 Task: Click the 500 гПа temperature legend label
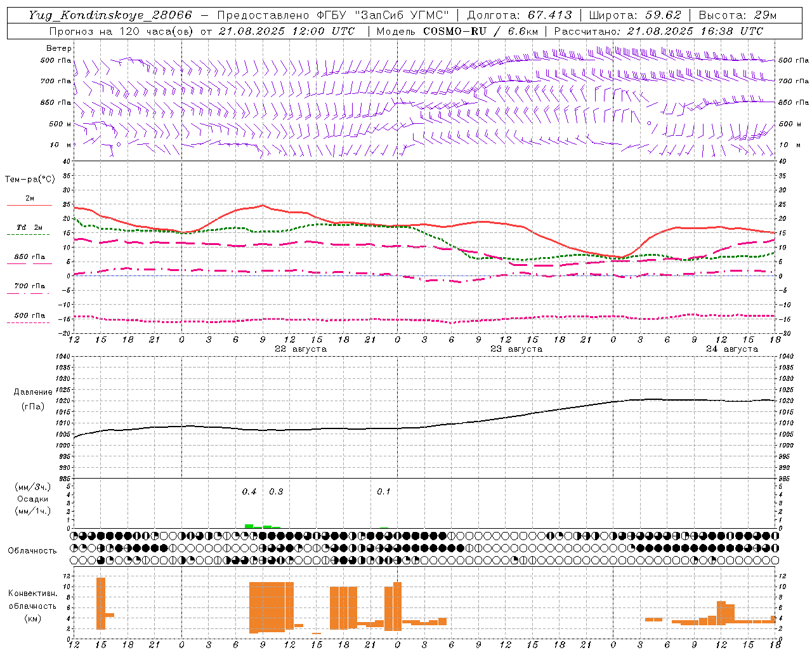(x=30, y=315)
